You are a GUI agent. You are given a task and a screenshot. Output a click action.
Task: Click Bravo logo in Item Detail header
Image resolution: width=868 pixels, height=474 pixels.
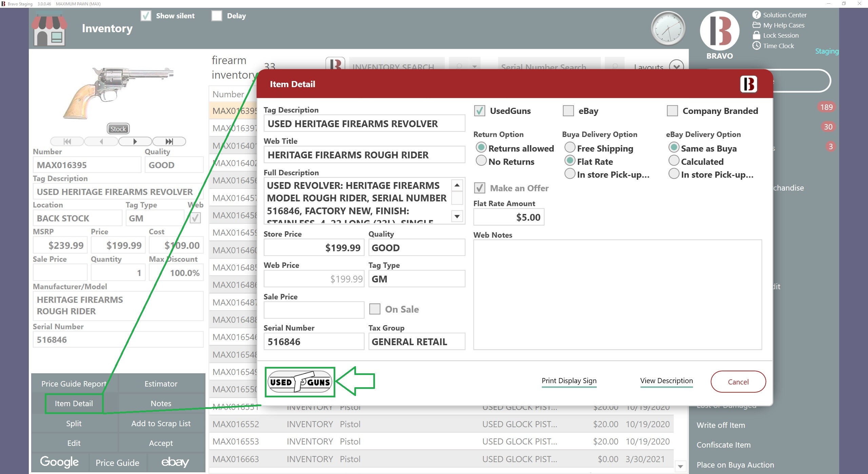point(749,84)
